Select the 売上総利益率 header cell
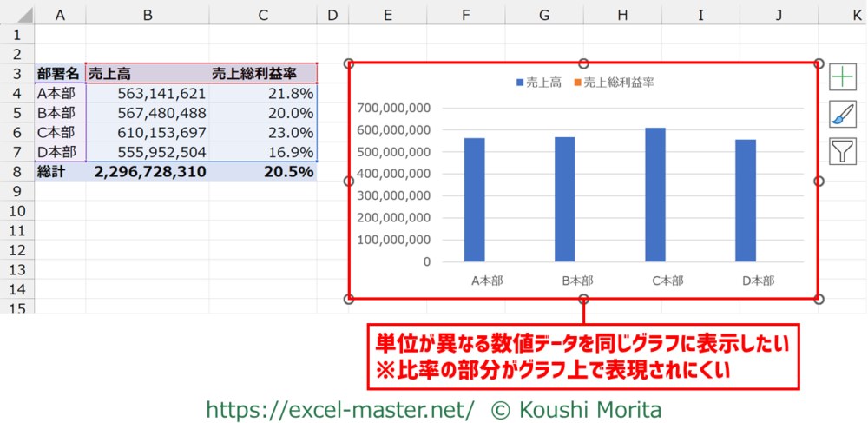 [x=263, y=74]
